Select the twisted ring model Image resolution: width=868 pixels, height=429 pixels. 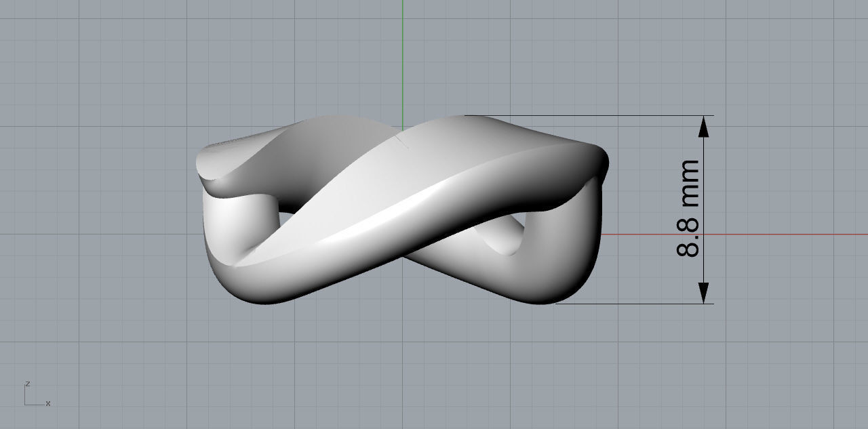pyautogui.click(x=401, y=210)
